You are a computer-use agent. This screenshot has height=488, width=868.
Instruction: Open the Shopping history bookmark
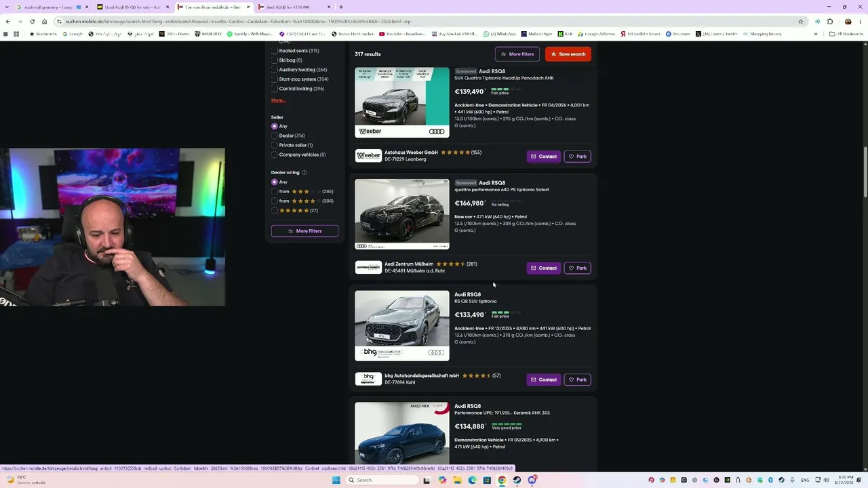click(x=762, y=33)
